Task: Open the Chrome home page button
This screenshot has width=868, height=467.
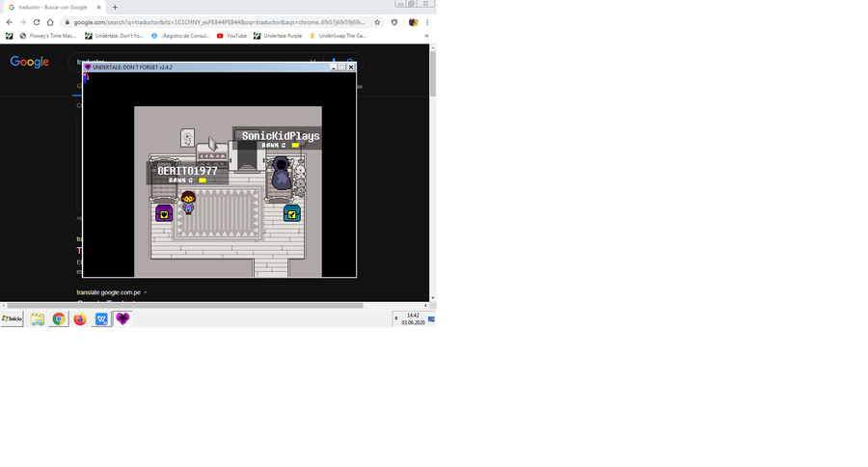Action: point(50,22)
